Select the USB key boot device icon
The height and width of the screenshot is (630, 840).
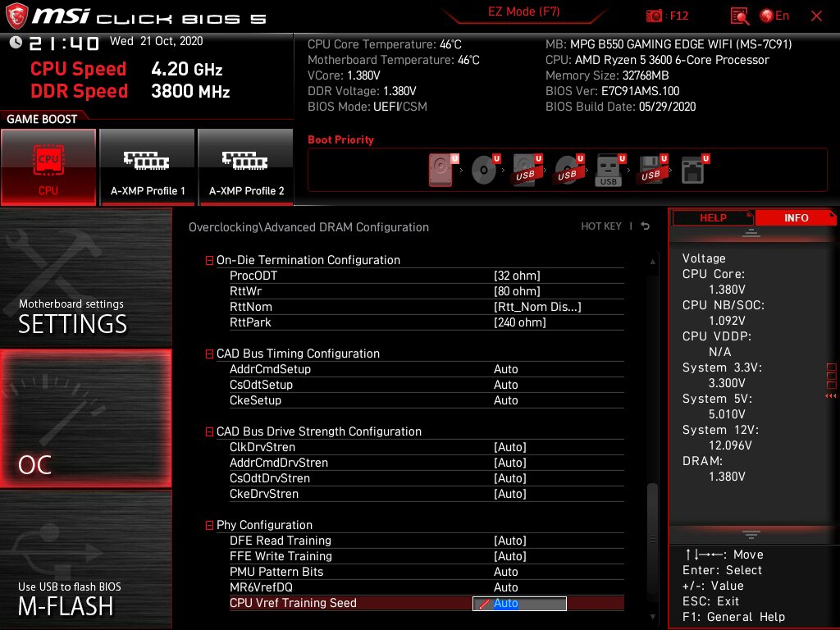(609, 171)
